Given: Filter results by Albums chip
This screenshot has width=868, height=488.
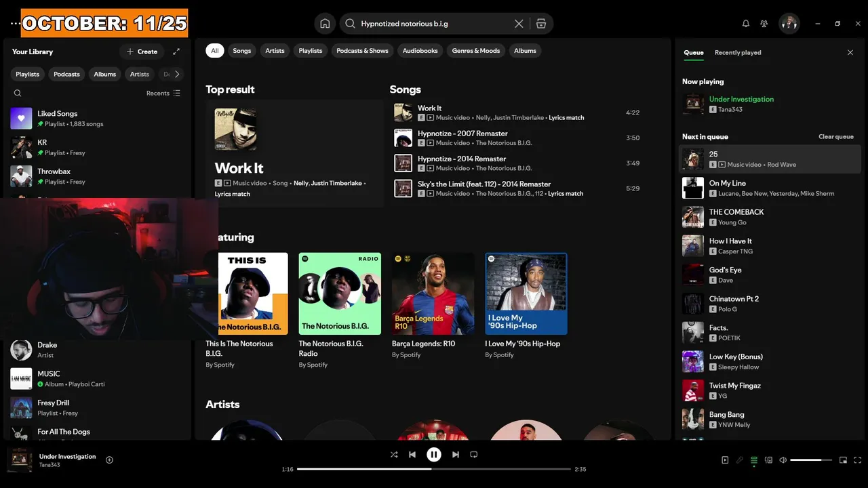Looking at the screenshot, I should coord(525,51).
